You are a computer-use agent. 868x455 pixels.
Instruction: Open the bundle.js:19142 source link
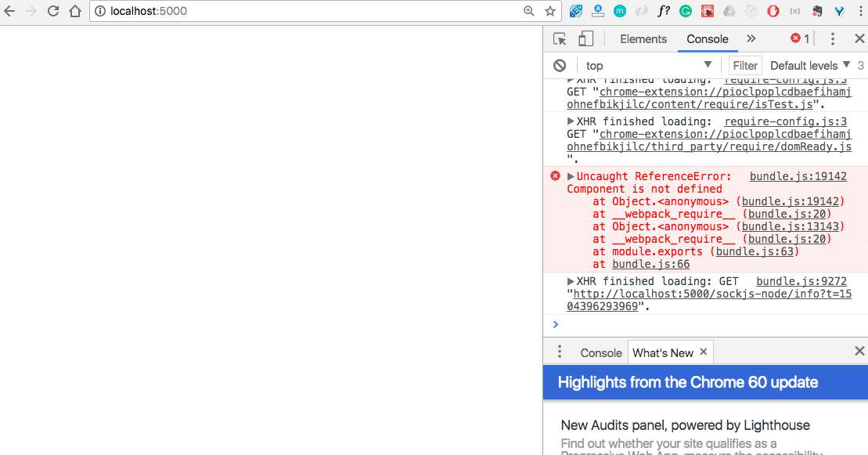pyautogui.click(x=798, y=177)
